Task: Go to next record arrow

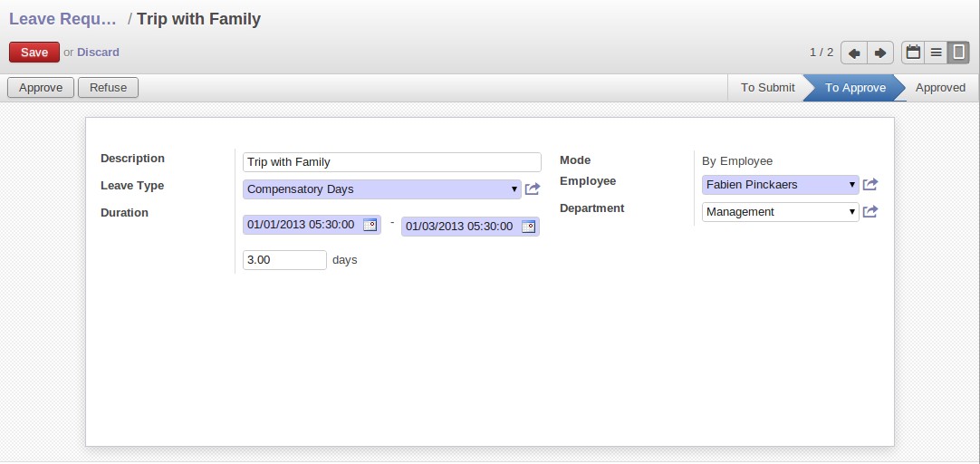Action: click(x=880, y=53)
